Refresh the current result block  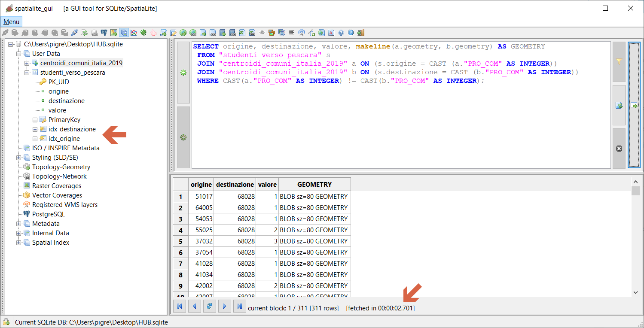209,307
